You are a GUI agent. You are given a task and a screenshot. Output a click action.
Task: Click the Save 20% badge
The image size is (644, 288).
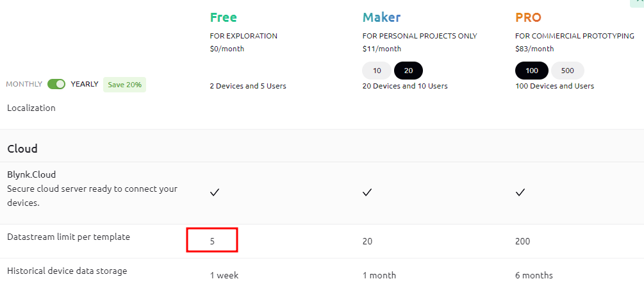[x=124, y=85]
